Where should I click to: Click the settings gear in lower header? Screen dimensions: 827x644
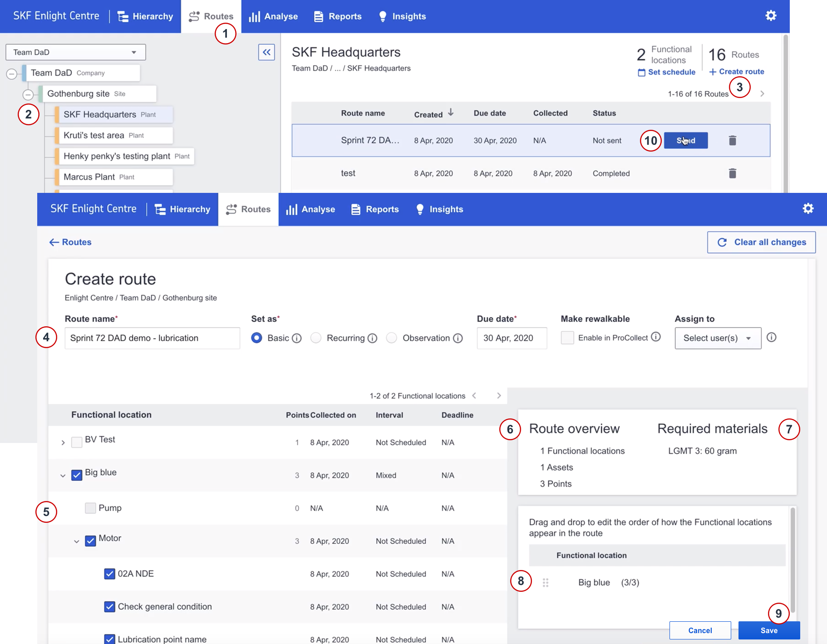[808, 209]
